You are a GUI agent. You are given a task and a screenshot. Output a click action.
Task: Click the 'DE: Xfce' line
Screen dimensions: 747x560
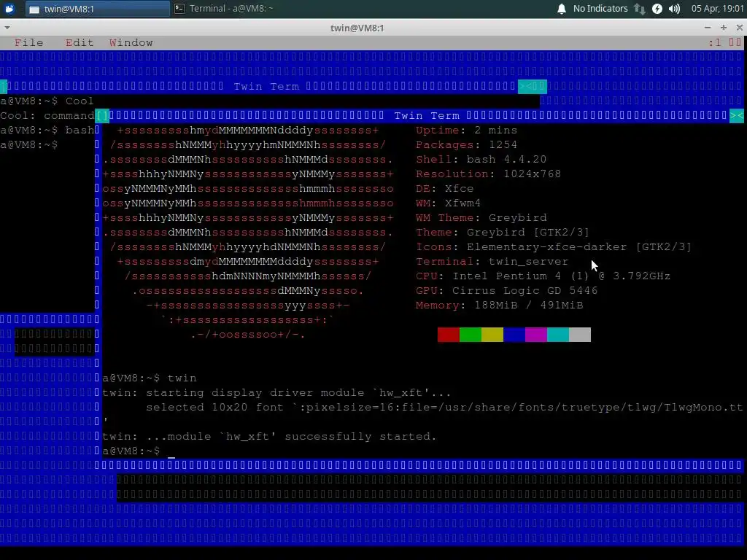tap(444, 189)
